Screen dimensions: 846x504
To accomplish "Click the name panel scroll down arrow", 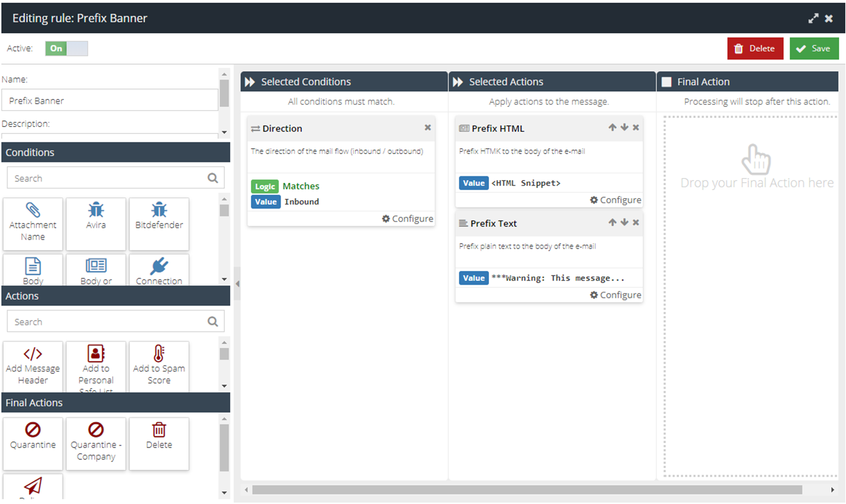I will (x=224, y=132).
